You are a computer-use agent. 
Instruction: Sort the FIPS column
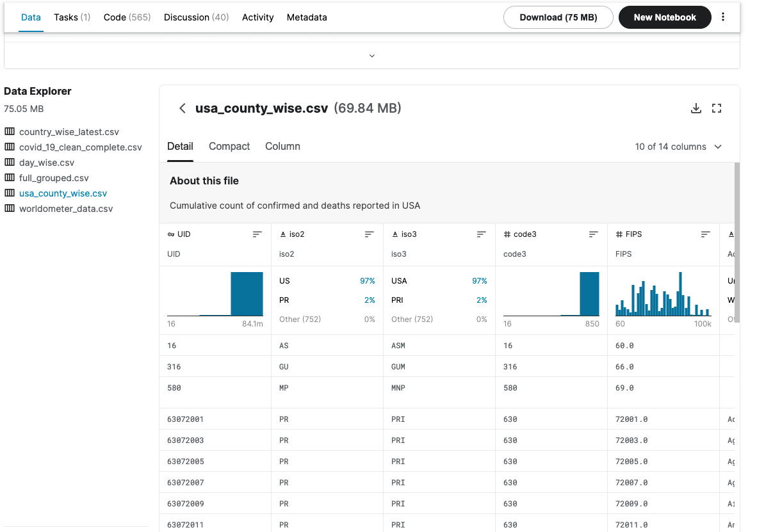point(705,234)
